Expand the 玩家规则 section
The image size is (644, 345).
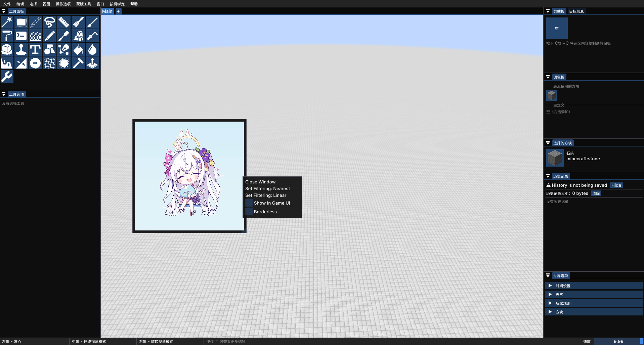pyautogui.click(x=594, y=303)
